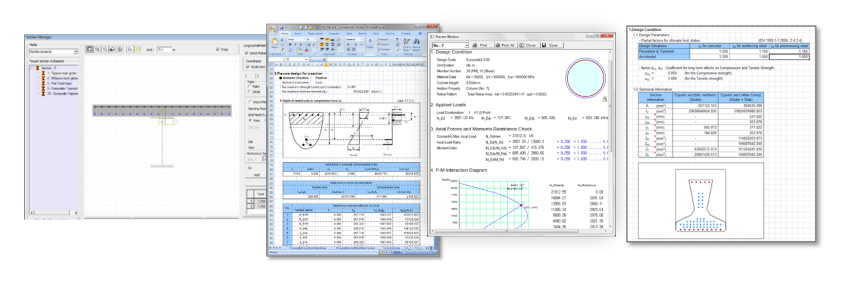Switch to the Review ribbon tab

click(x=362, y=34)
